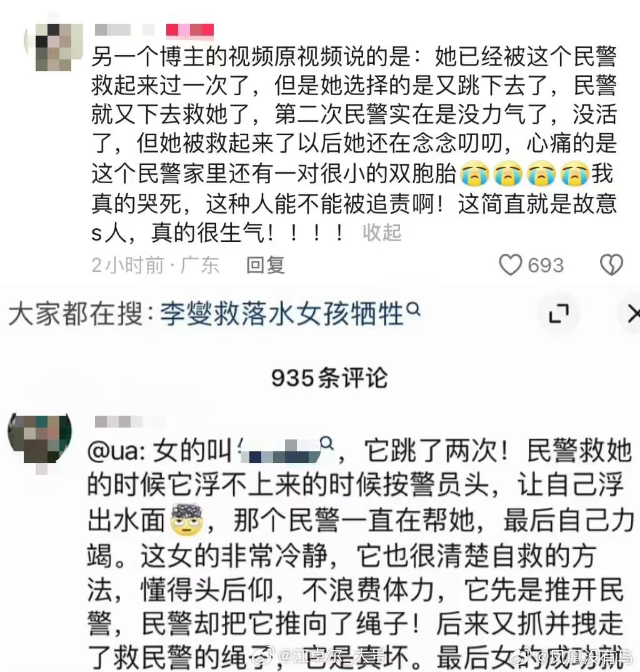The width and height of the screenshot is (640, 672).
Task: Select the 693 like count
Action: 546,265
